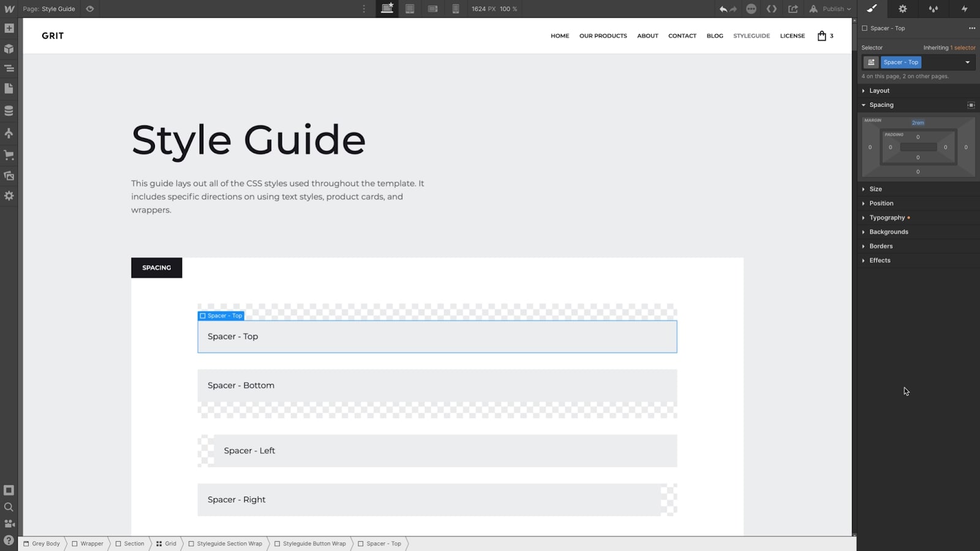980x551 pixels.
Task: Undo the last change
Action: click(723, 9)
